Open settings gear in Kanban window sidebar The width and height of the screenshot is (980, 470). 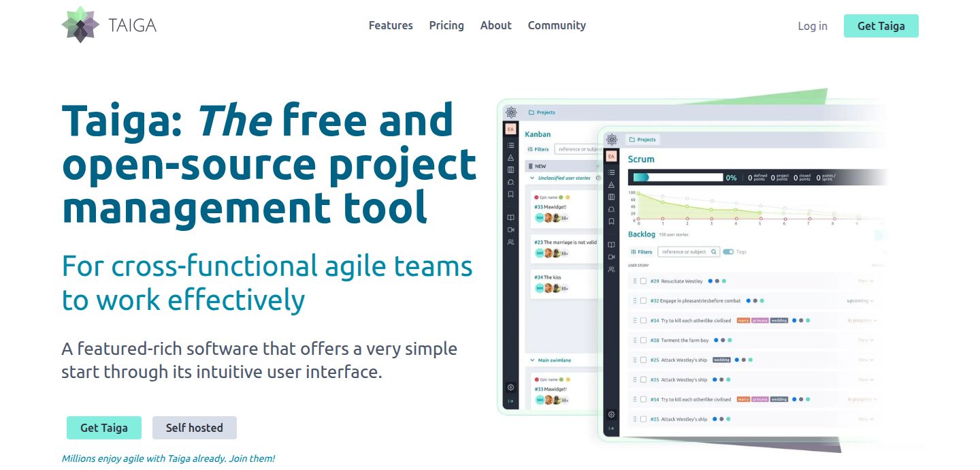(511, 387)
